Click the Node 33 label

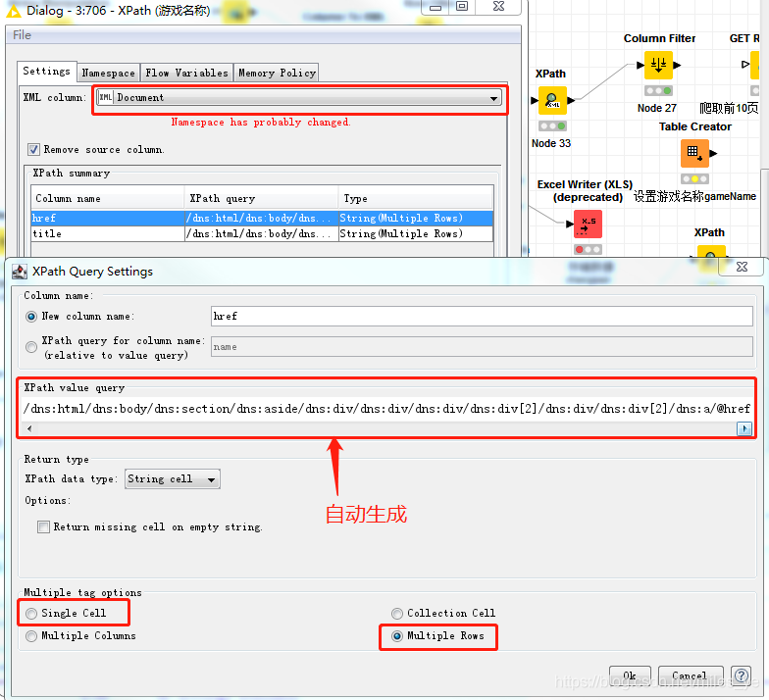coord(551,143)
